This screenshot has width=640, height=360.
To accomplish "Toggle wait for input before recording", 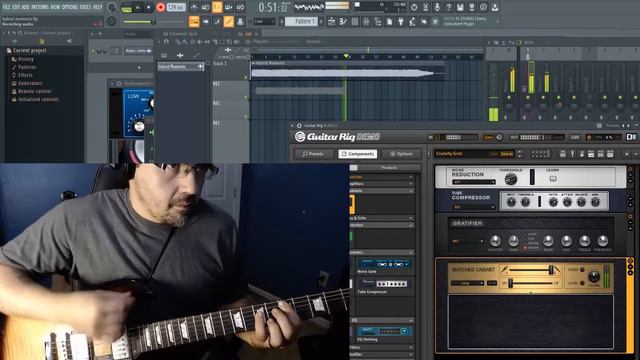I will point(205,7).
